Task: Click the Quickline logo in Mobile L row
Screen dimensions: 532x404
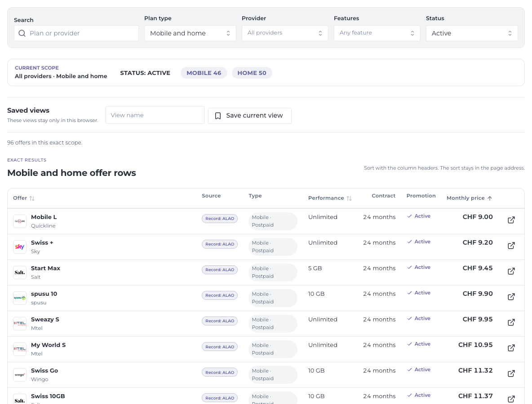Action: [x=20, y=221]
